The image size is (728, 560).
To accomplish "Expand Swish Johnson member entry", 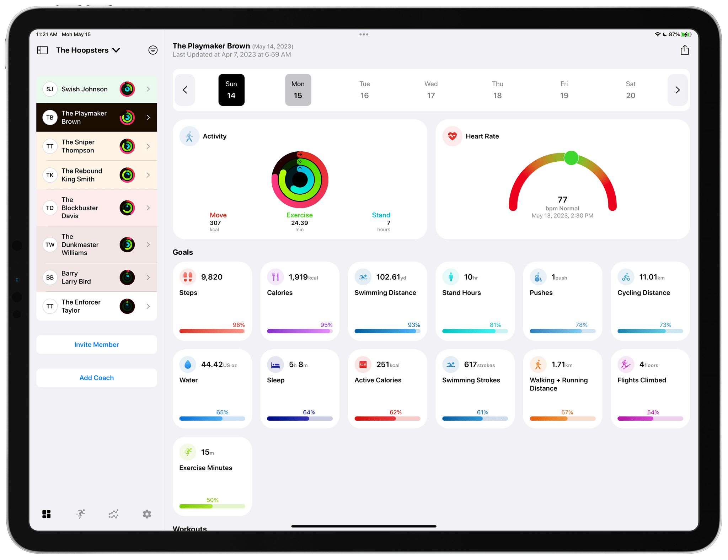I will (148, 90).
